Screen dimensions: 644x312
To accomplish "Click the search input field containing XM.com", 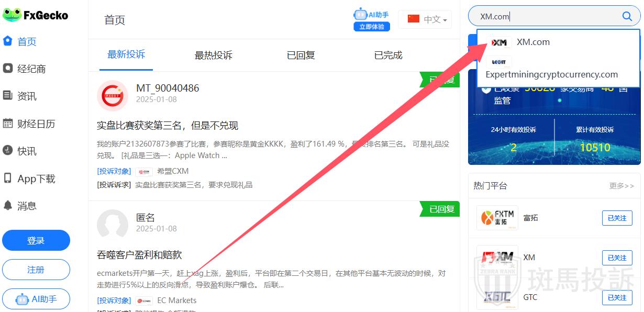I will (x=545, y=17).
